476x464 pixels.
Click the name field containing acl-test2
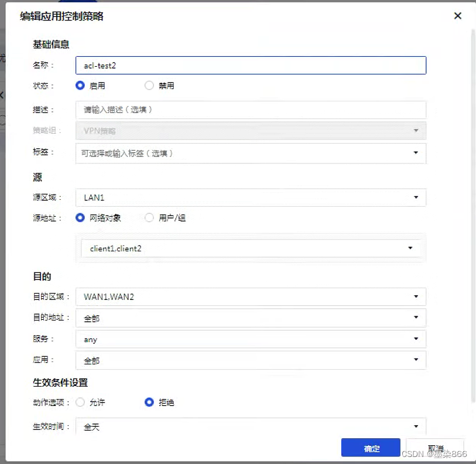pos(251,66)
